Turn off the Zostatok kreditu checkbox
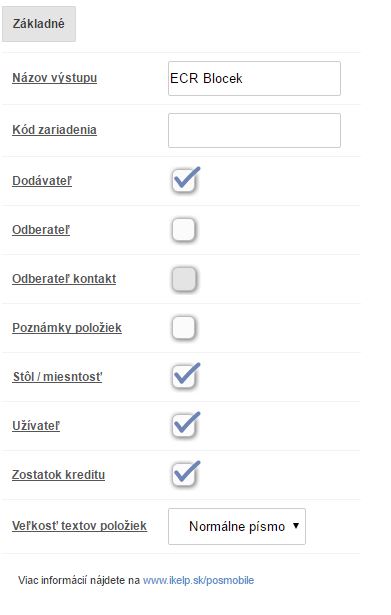Screen dimensions: 391x615 [184, 475]
